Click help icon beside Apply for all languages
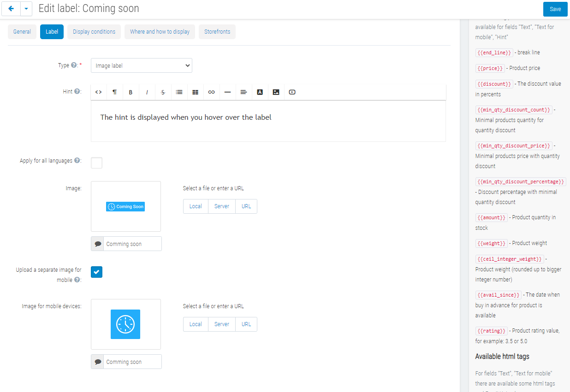The height and width of the screenshot is (392, 570). 77,161
